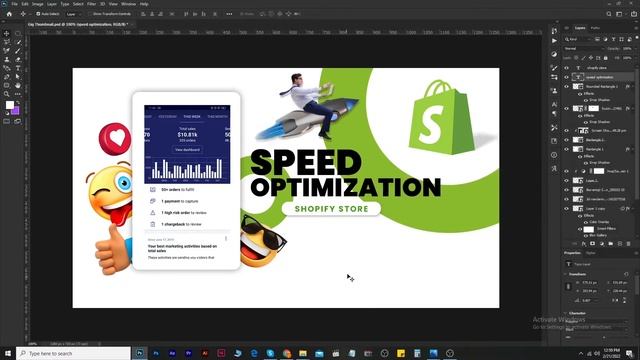This screenshot has height=360, width=640.
Task: Hide the Rounded Rectangle 1 layer
Action: [x=567, y=87]
